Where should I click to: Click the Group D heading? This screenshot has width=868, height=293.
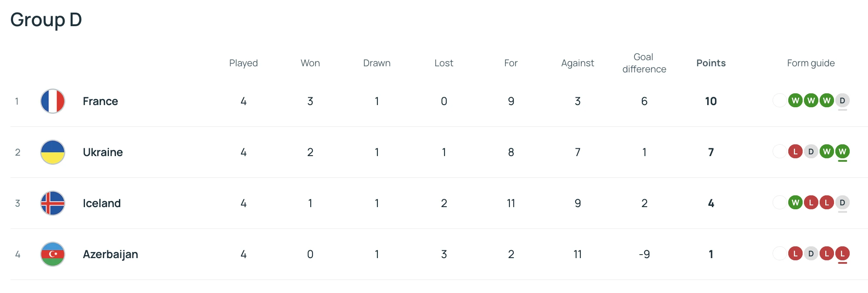46,20
